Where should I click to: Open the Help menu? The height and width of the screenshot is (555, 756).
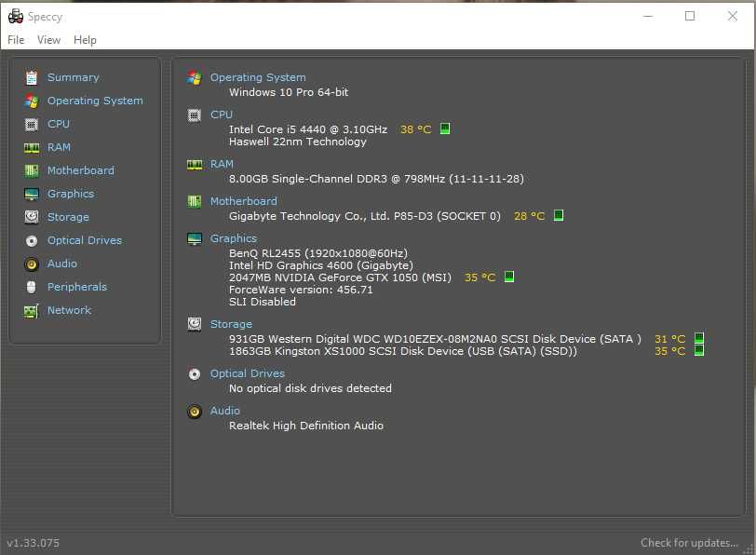[x=85, y=40]
